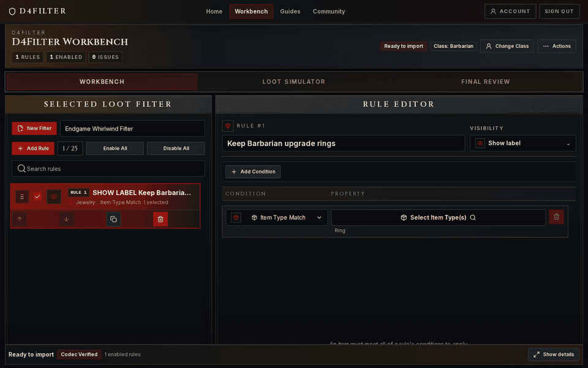Screen dimensions: 588x368
Task: Toggle the Rule 1 enabled checkbox
Action: [x=37, y=196]
